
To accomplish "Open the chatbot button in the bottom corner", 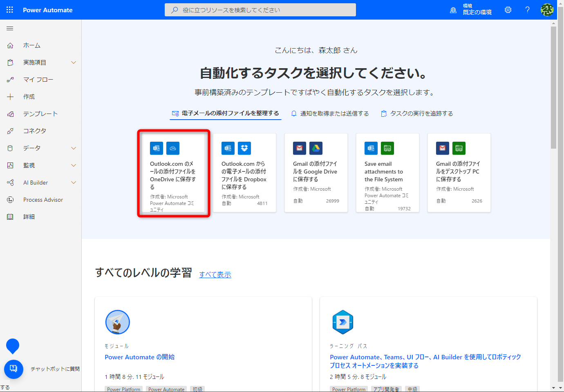I will (x=13, y=369).
